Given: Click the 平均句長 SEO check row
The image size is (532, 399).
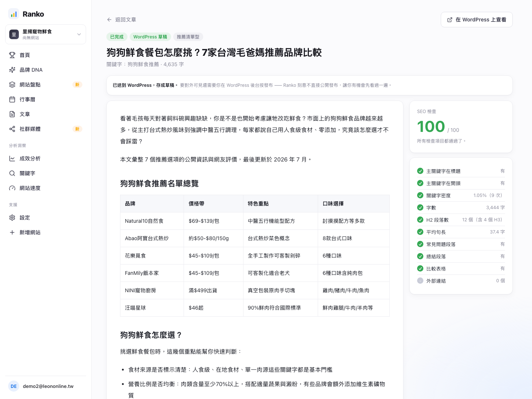Looking at the screenshot, I should (x=461, y=232).
